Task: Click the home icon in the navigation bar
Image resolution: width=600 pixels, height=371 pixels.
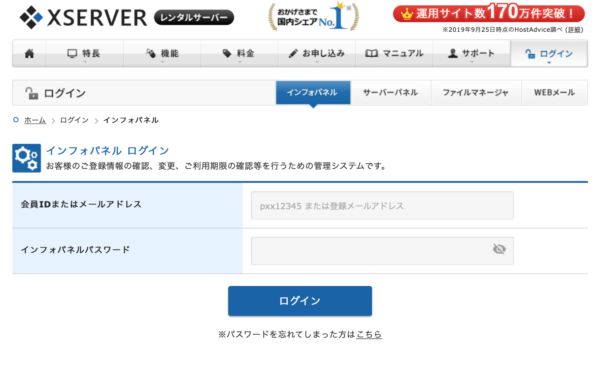Action: pyautogui.click(x=29, y=54)
